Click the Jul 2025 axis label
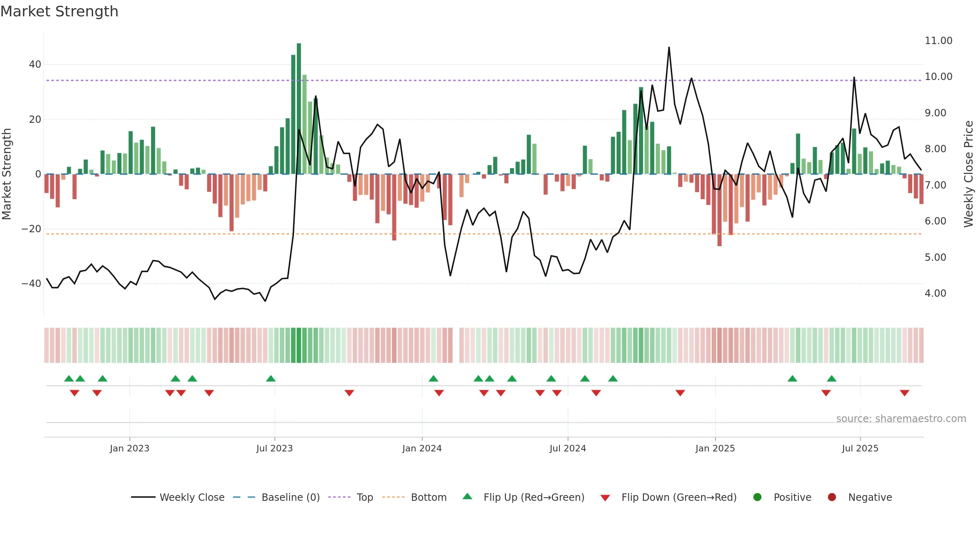The image size is (980, 551). coord(860,448)
